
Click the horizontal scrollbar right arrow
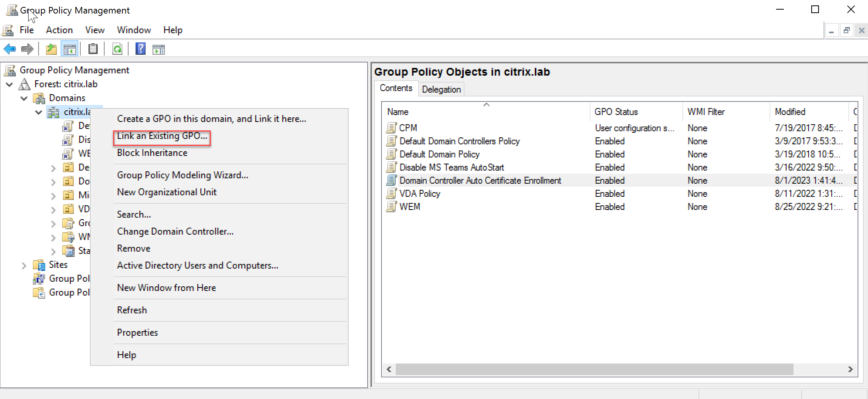click(850, 369)
